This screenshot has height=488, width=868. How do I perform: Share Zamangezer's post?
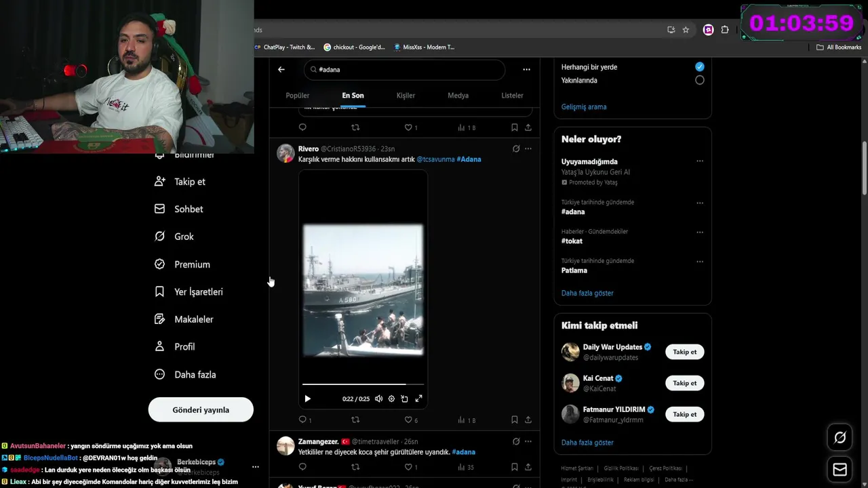click(528, 467)
